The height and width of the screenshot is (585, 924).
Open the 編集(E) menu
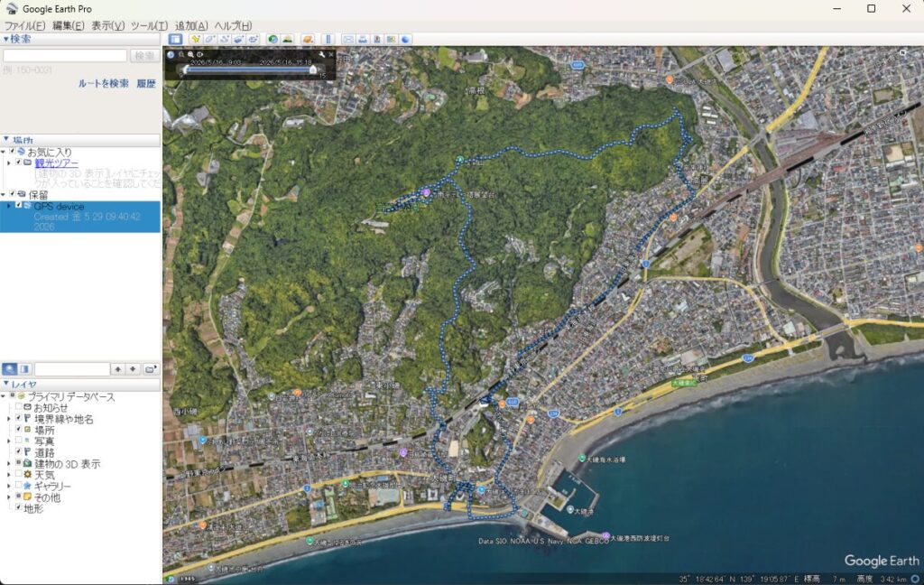[x=69, y=25]
